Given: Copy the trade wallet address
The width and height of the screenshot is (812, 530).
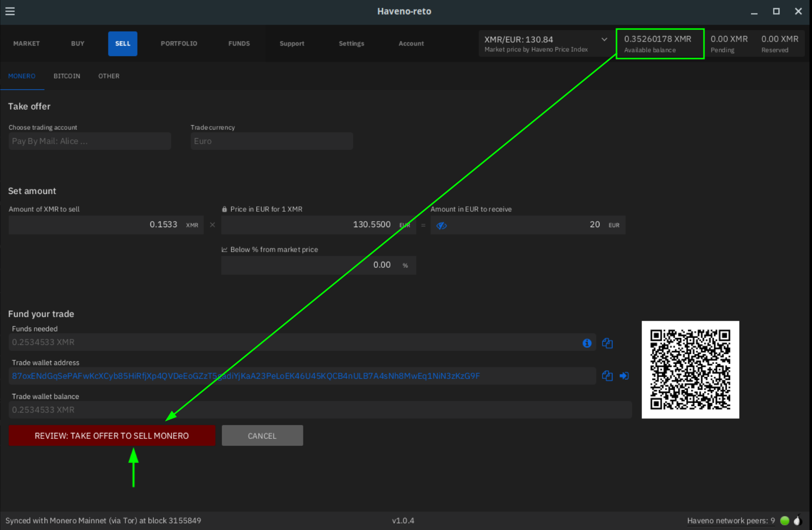Looking at the screenshot, I should pos(607,376).
